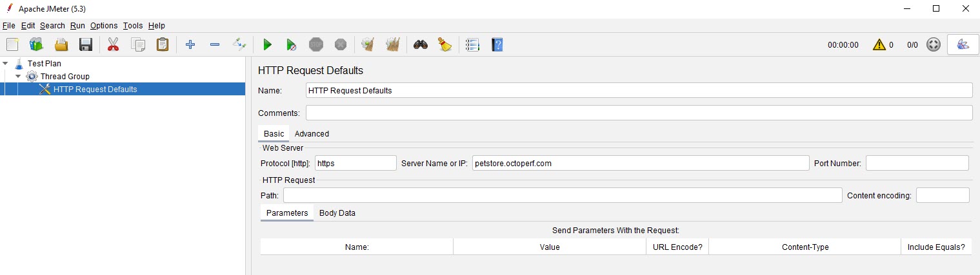Click the Content-Type column header
The height and width of the screenshot is (275, 980).
click(805, 247)
